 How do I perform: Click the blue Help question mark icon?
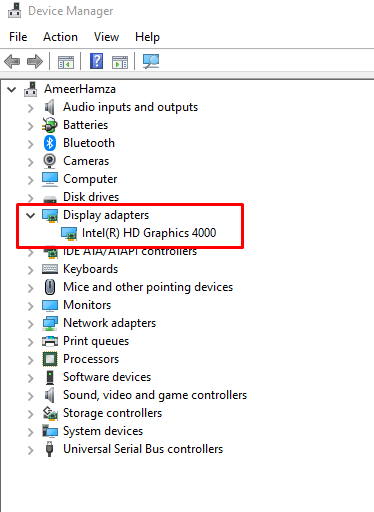(96, 61)
